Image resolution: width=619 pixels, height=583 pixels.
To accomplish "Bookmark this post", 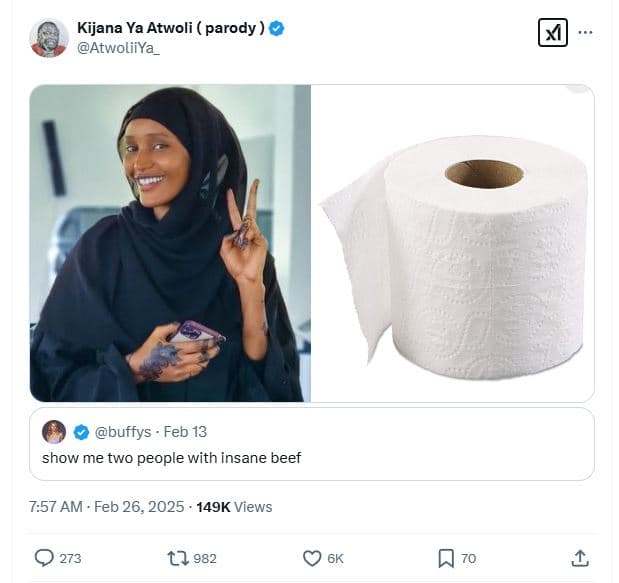I will tap(446, 558).
